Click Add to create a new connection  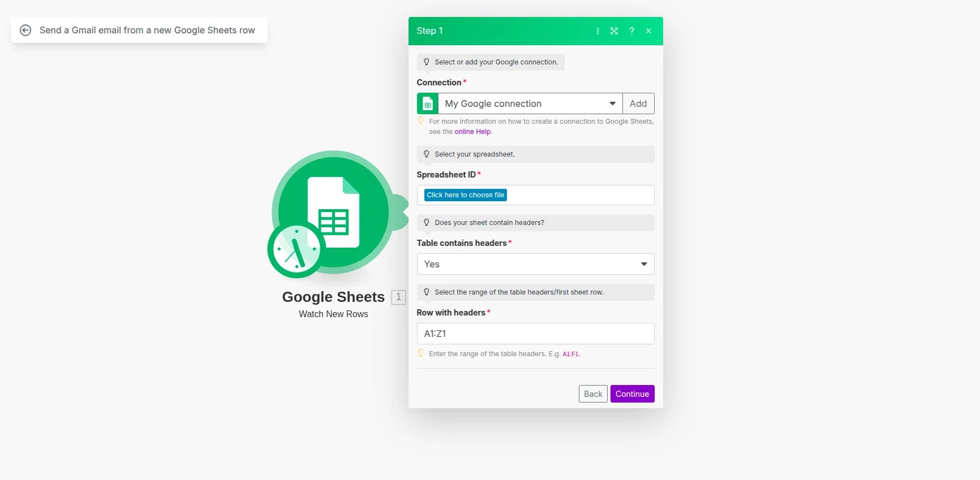[x=638, y=104]
